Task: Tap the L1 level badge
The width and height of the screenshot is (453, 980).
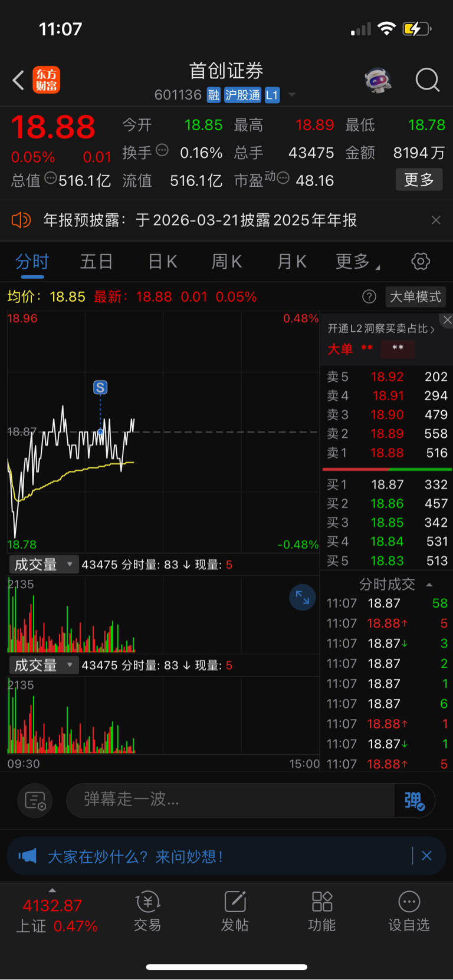Action: tap(272, 95)
